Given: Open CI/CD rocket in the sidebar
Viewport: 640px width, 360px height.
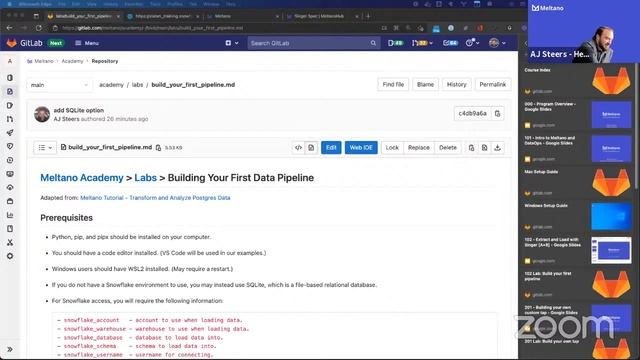Looking at the screenshot, I should point(10,133).
